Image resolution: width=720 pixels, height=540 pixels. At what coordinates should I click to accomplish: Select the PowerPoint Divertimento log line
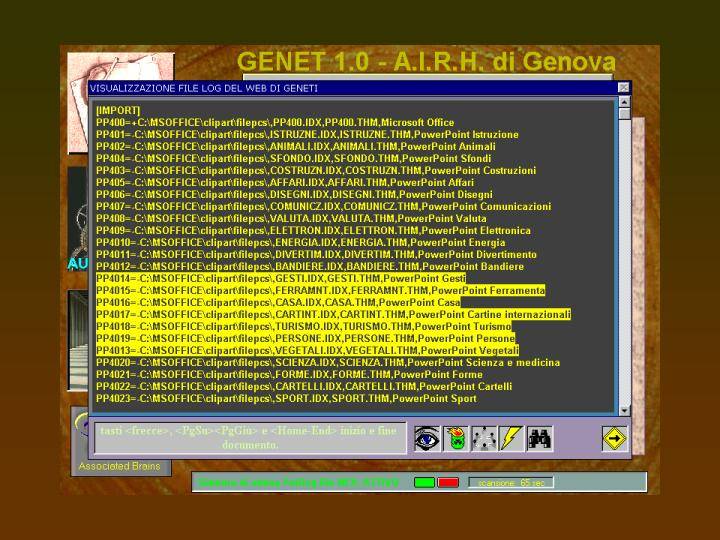coord(316,254)
